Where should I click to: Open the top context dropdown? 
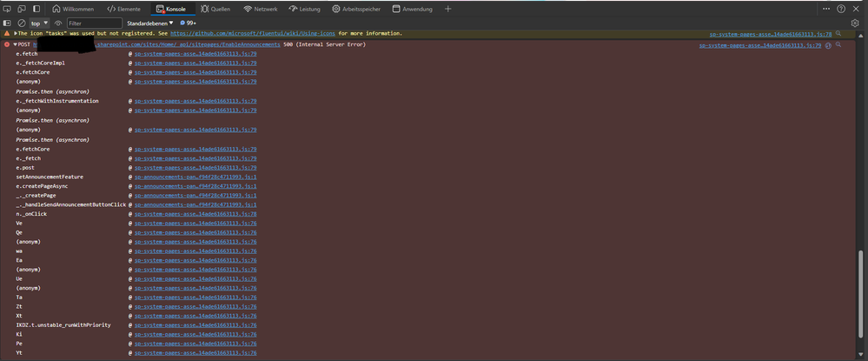click(39, 23)
